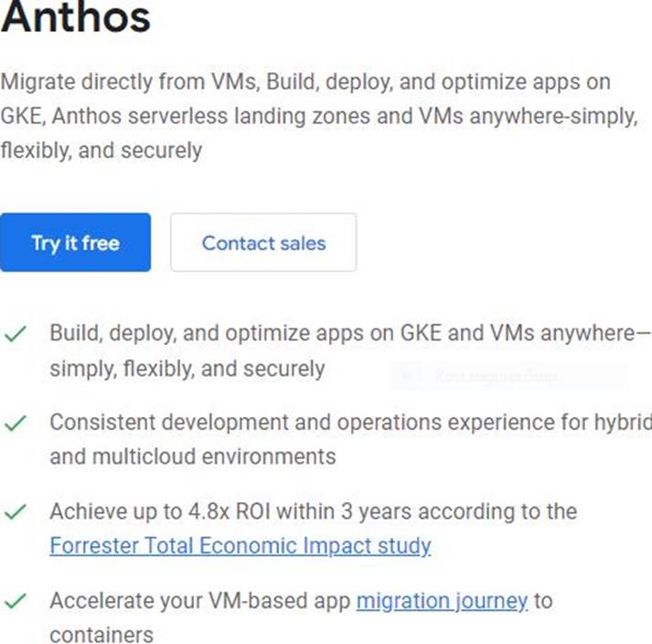Click the 'Migrate directly from VMs' line

tap(305, 82)
